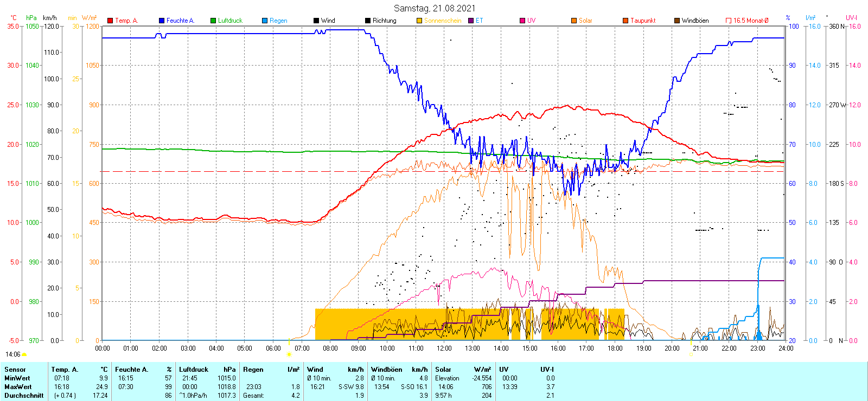
Task: Click the sun icon beside 14:06
Action: coord(24,354)
